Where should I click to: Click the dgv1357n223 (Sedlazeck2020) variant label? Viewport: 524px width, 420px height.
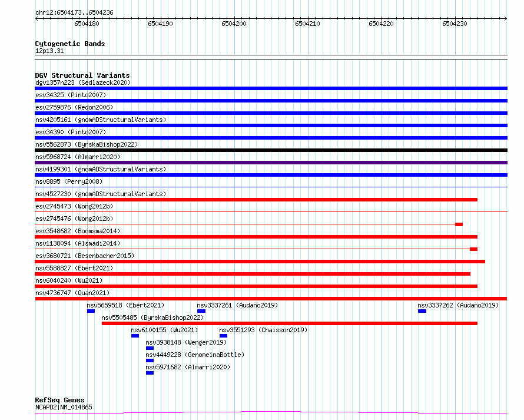tap(83, 82)
